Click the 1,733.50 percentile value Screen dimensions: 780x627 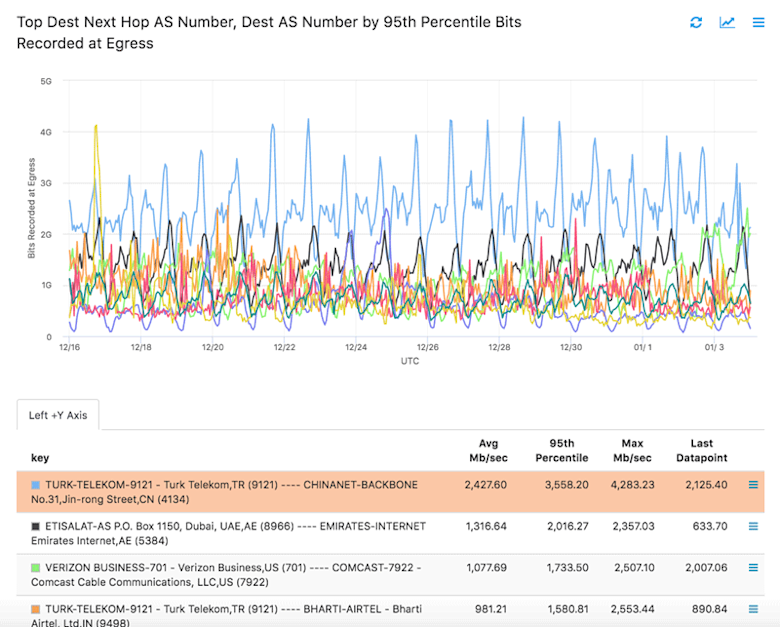coord(568,567)
